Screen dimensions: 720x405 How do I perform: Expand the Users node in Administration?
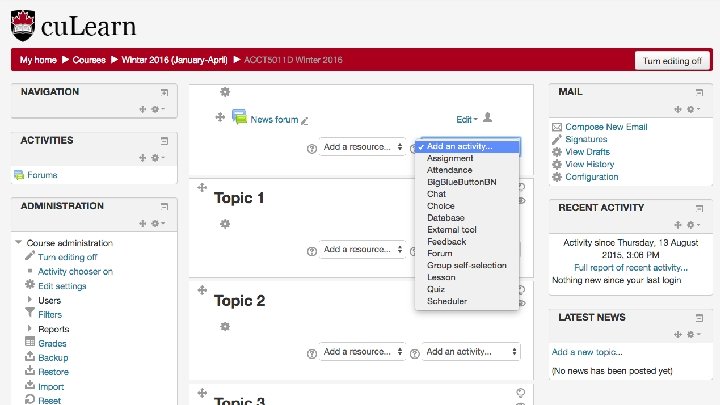tap(30, 299)
